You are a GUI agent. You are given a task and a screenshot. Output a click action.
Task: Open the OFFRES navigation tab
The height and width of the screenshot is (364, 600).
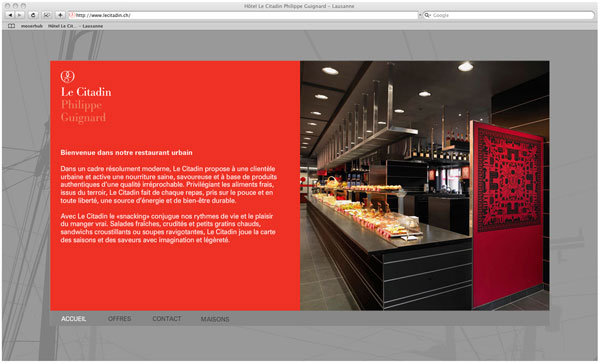119,319
